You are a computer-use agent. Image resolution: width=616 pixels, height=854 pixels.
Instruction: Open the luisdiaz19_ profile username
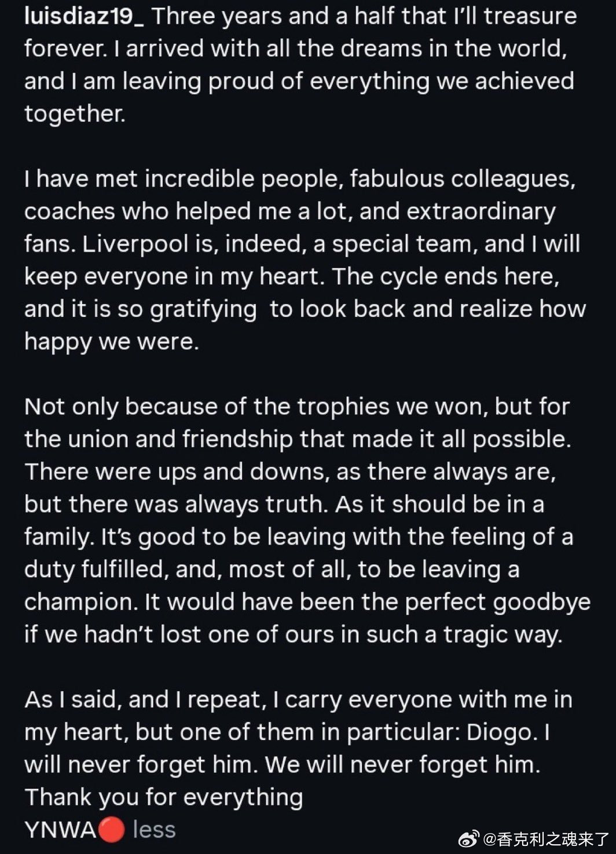[85, 17]
